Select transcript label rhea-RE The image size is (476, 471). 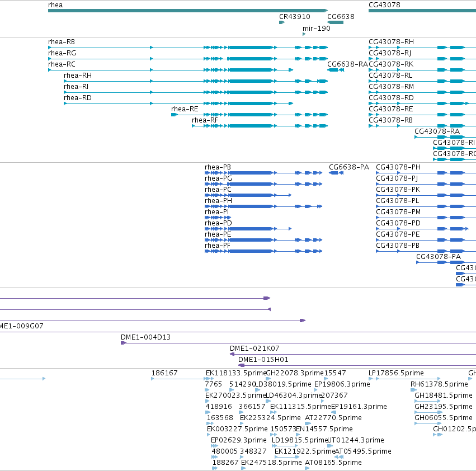pyautogui.click(x=185, y=109)
